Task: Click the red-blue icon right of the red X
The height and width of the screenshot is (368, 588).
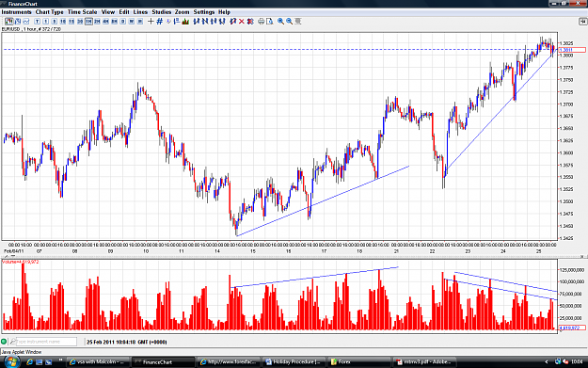Action: (x=250, y=22)
